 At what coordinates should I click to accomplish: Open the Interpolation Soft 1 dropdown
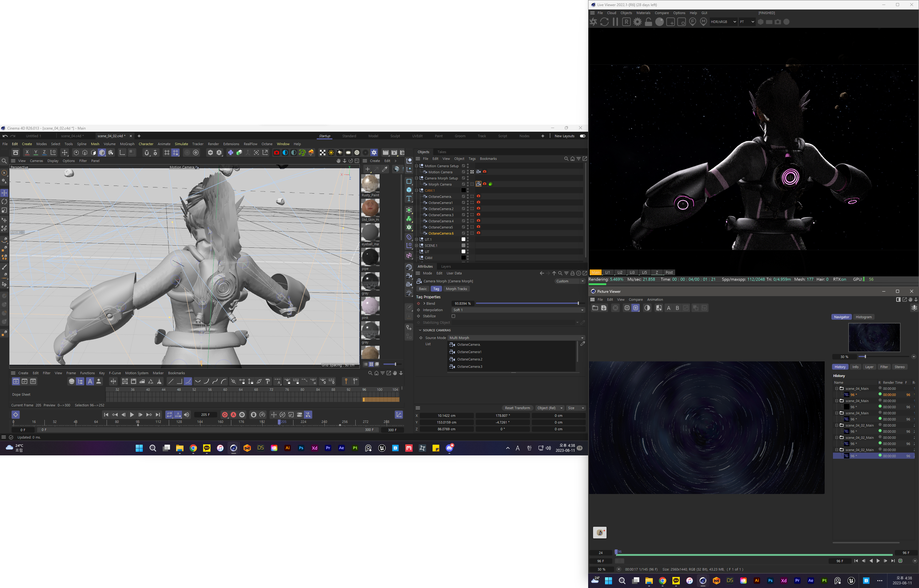click(518, 310)
